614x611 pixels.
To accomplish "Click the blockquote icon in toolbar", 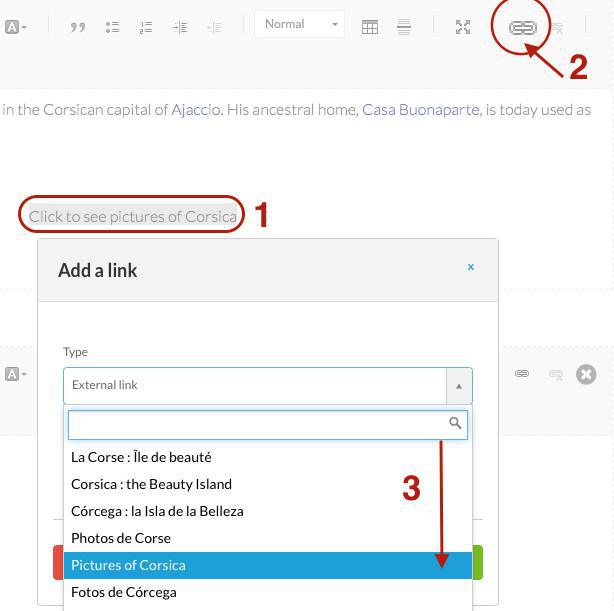I will point(78,28).
